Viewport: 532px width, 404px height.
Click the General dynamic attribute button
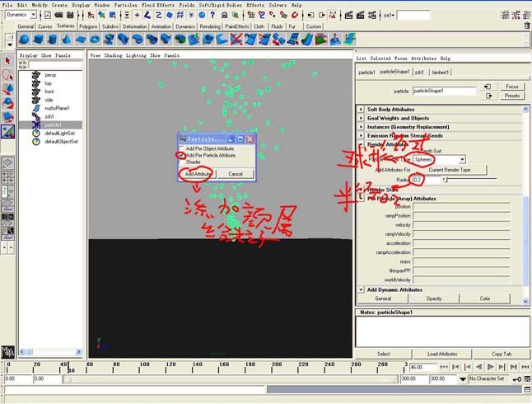(383, 298)
